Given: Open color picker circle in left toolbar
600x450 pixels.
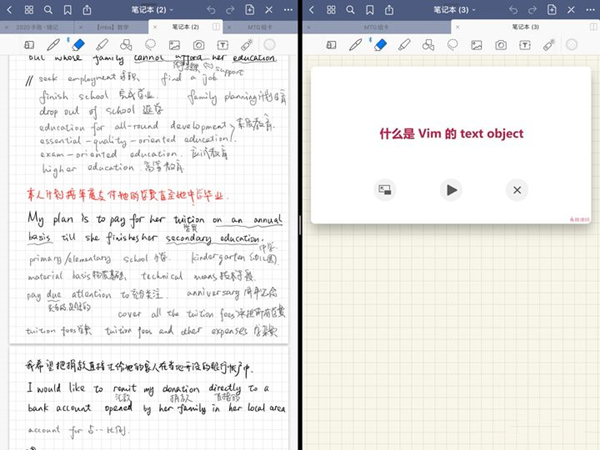Looking at the screenshot, I should 270,45.
